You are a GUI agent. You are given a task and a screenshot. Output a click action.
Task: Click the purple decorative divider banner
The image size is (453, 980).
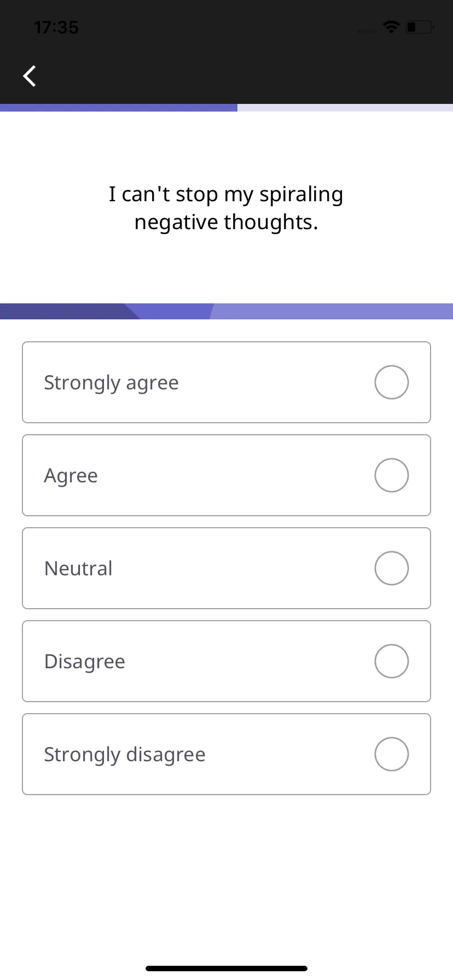(x=226, y=311)
